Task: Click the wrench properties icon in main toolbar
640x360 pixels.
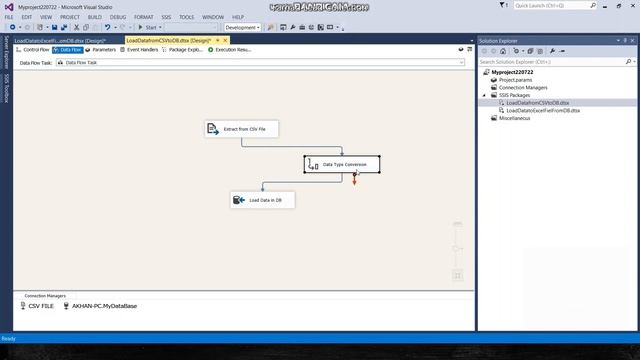Action: [x=293, y=27]
